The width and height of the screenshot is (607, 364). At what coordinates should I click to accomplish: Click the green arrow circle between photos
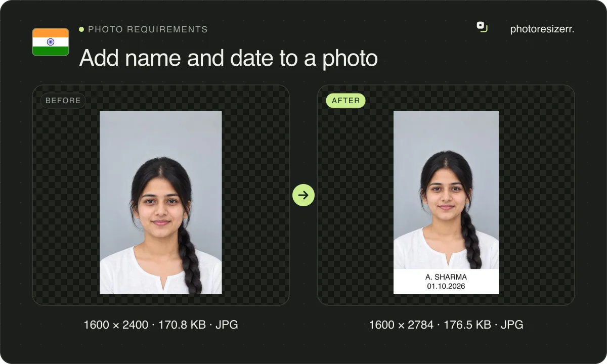[x=303, y=195]
